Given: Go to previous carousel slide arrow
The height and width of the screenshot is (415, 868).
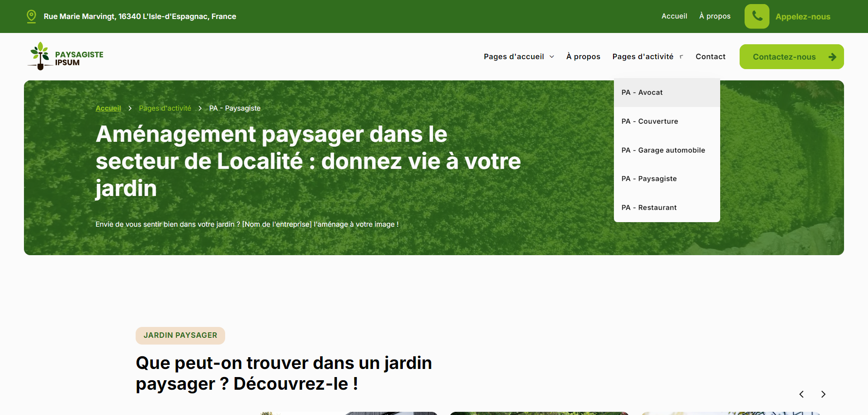Looking at the screenshot, I should pos(802,394).
